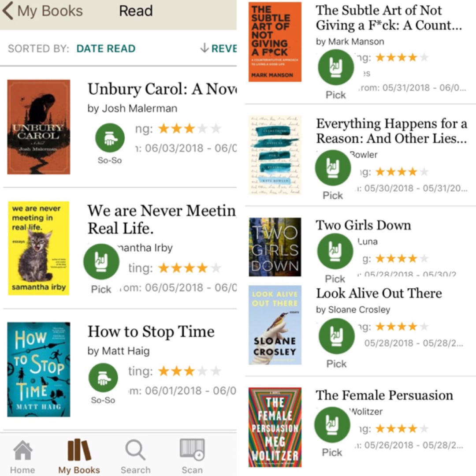The height and width of the screenshot is (476, 476).
Task: Tap the Pick hand icon for Samantha Irby book
Action: coord(101,261)
